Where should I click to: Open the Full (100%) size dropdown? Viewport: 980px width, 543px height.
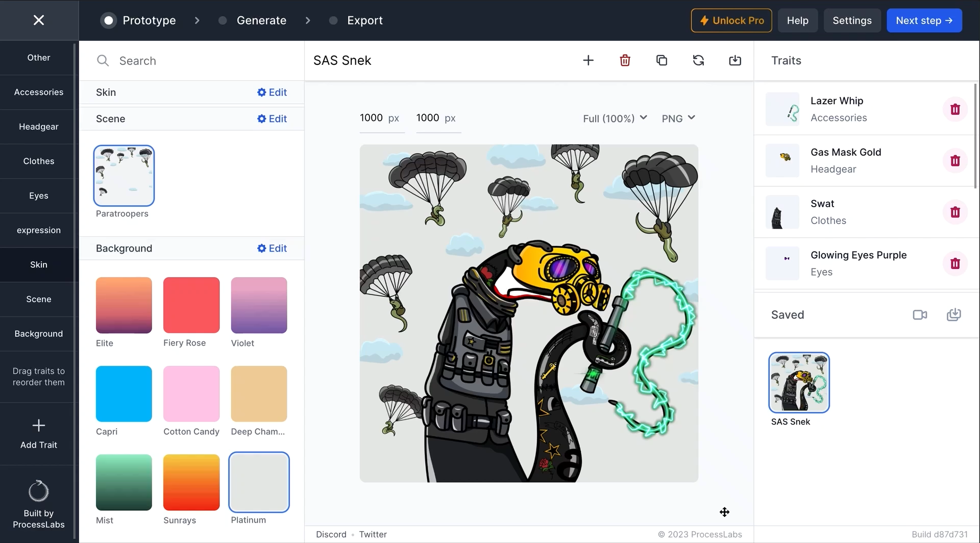click(x=615, y=118)
